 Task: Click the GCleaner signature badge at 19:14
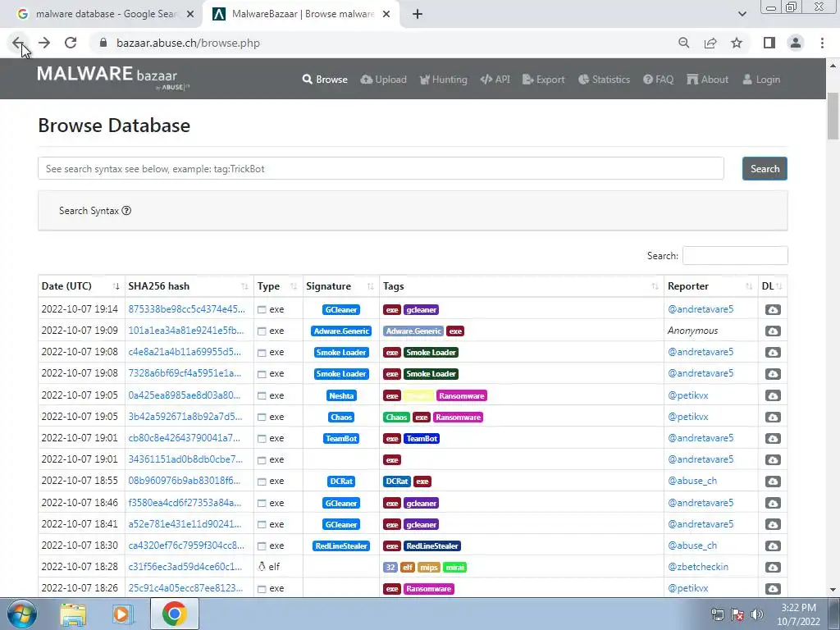[341, 309]
